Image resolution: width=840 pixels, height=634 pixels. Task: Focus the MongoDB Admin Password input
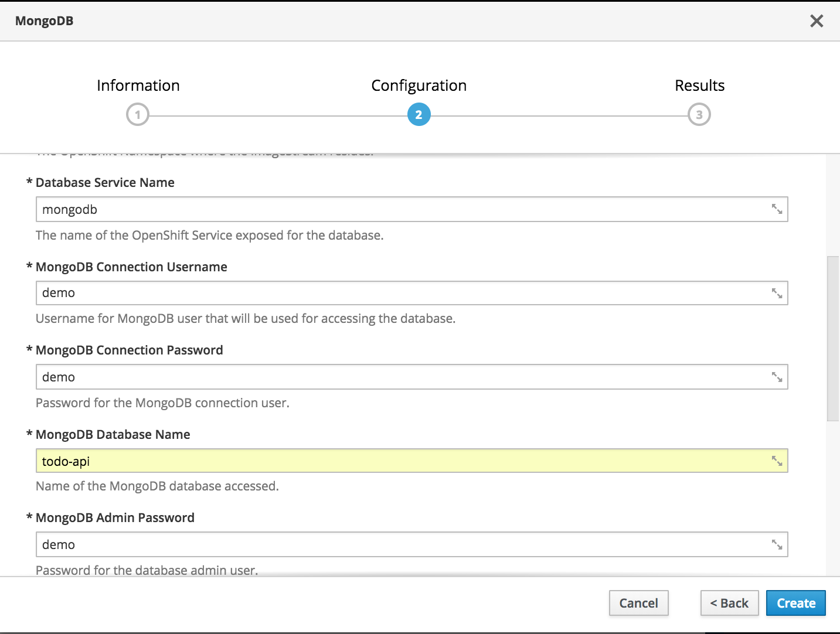tap(412, 544)
